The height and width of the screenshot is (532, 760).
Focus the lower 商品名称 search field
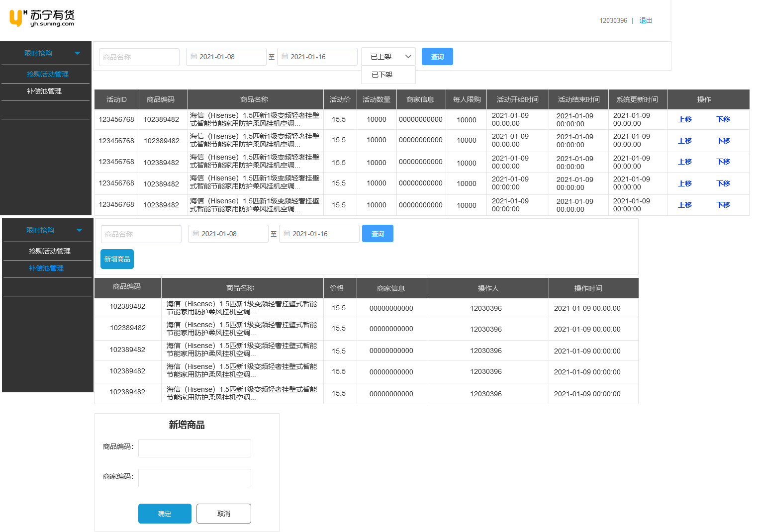[141, 234]
